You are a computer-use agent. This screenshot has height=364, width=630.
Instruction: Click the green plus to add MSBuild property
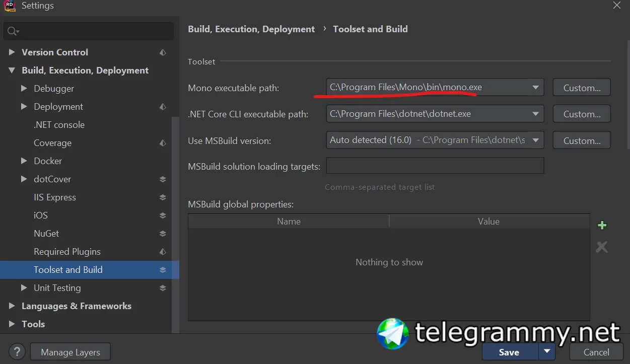click(602, 226)
